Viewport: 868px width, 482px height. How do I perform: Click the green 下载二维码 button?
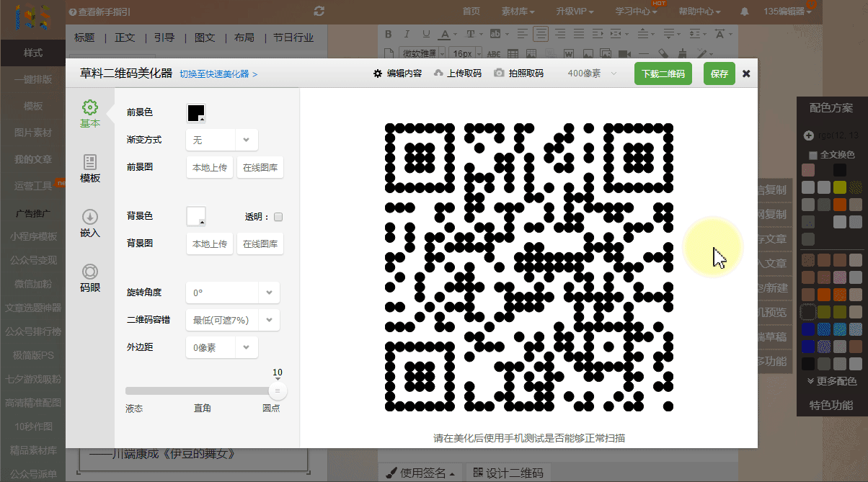click(x=663, y=73)
